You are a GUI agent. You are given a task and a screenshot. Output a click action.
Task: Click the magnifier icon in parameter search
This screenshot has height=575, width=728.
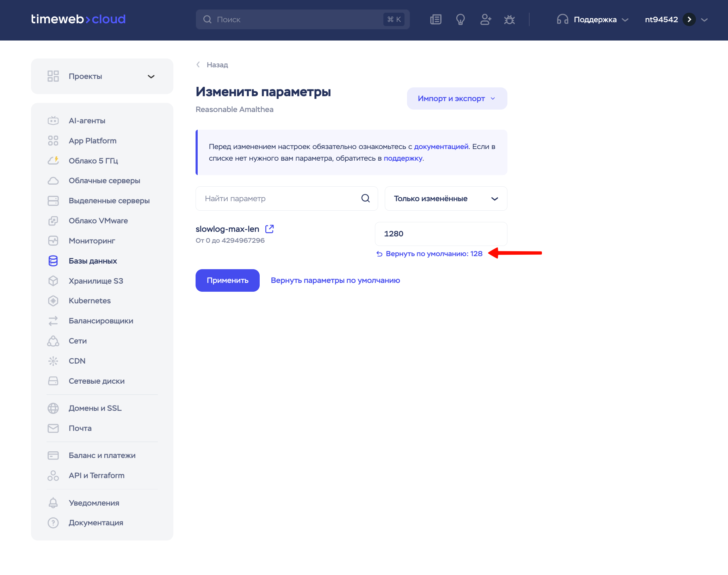pos(365,198)
